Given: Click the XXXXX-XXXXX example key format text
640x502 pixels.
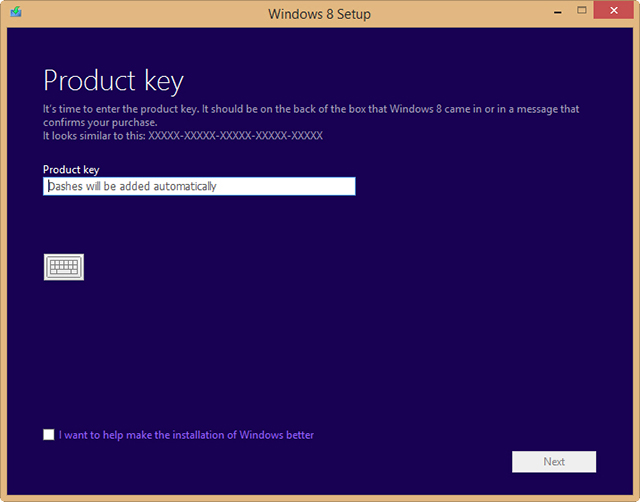Looking at the screenshot, I should coord(236,136).
